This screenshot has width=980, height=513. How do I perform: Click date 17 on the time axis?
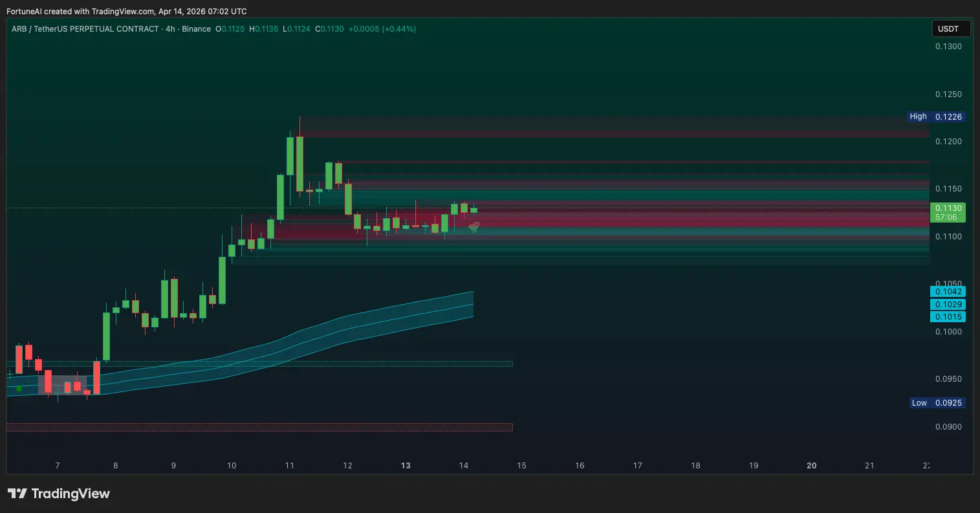pyautogui.click(x=638, y=466)
